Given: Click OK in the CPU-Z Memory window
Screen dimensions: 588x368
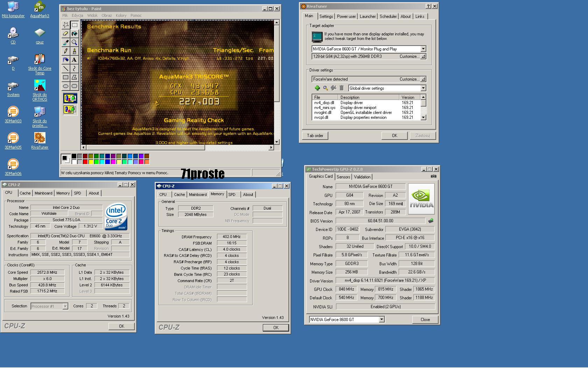Looking at the screenshot, I should coord(276,327).
